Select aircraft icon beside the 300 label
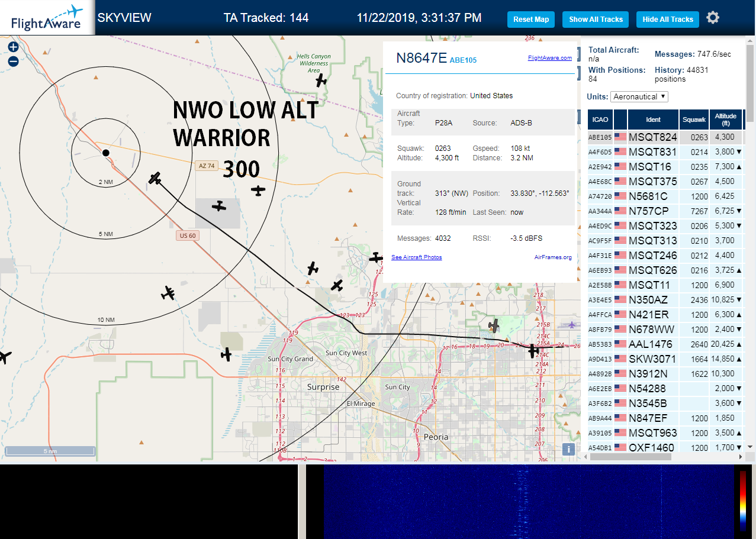This screenshot has height=539, width=756. 258,191
